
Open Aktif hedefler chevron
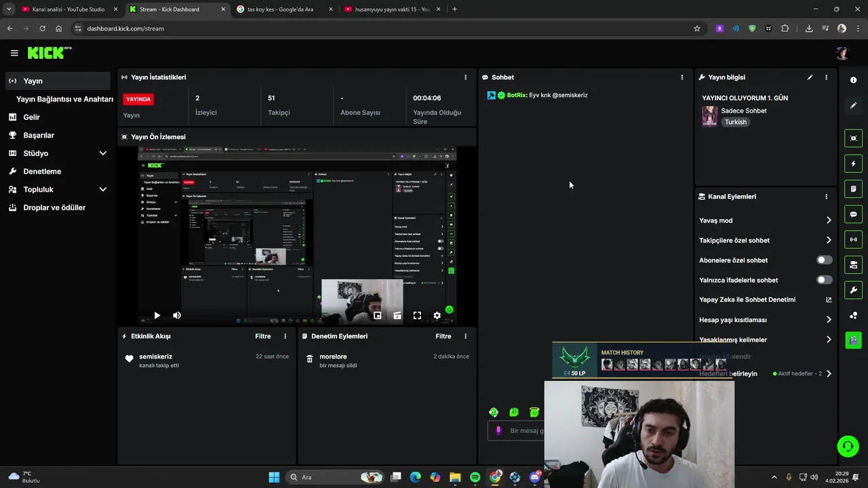point(829,373)
